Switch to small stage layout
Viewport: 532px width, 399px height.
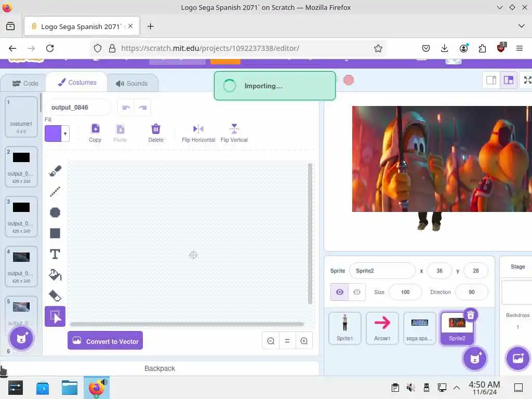491,80
